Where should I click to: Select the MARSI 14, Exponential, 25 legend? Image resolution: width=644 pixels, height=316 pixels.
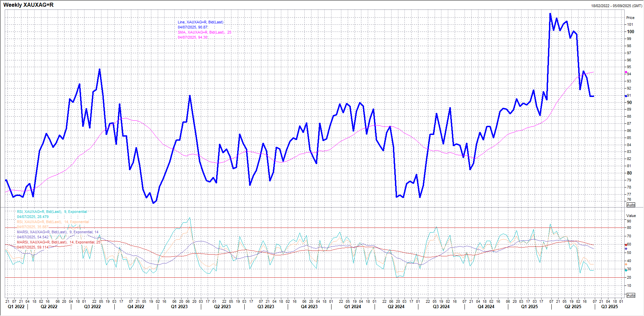click(x=59, y=242)
